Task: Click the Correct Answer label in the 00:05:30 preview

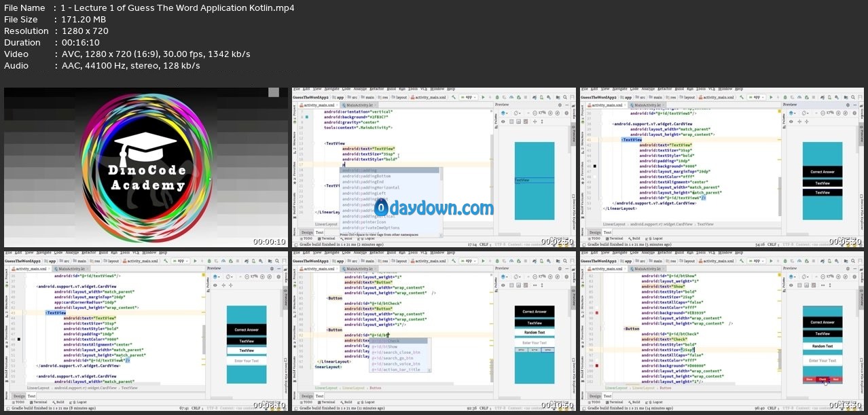Action: pyautogui.click(x=822, y=172)
